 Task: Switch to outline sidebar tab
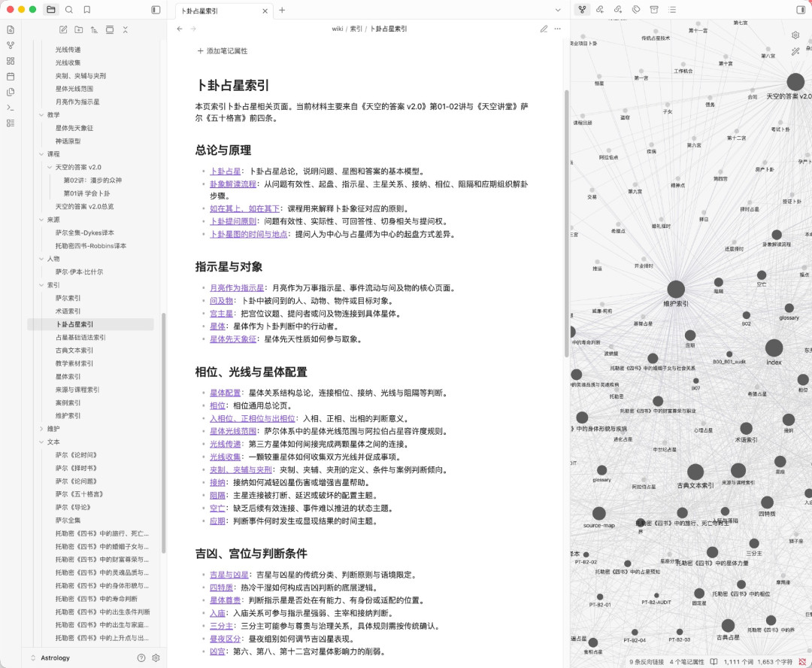pyautogui.click(x=672, y=9)
